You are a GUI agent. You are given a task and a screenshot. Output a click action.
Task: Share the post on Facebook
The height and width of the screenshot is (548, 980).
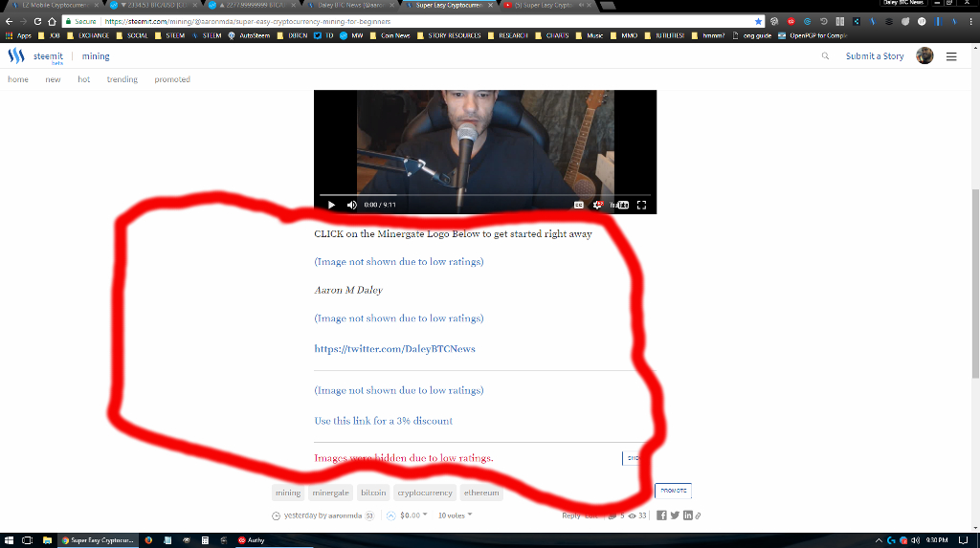pyautogui.click(x=661, y=515)
